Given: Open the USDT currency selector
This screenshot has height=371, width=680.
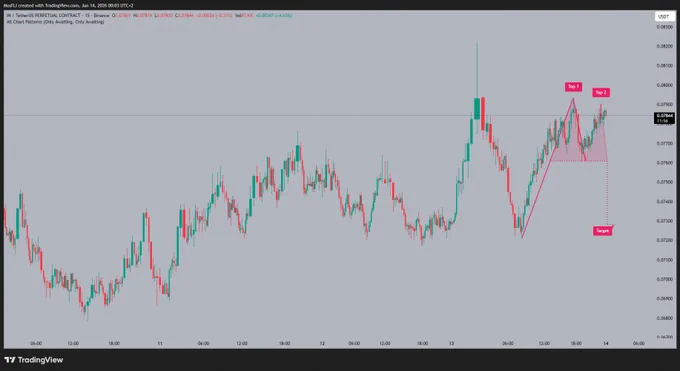Looking at the screenshot, I should coord(663,17).
